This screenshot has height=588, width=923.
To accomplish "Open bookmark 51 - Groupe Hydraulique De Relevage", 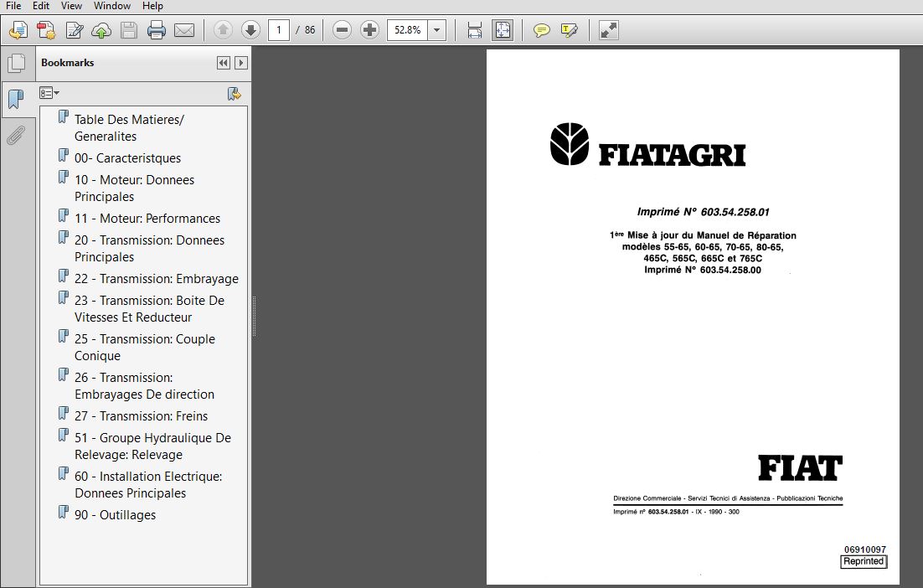I will click(x=153, y=446).
